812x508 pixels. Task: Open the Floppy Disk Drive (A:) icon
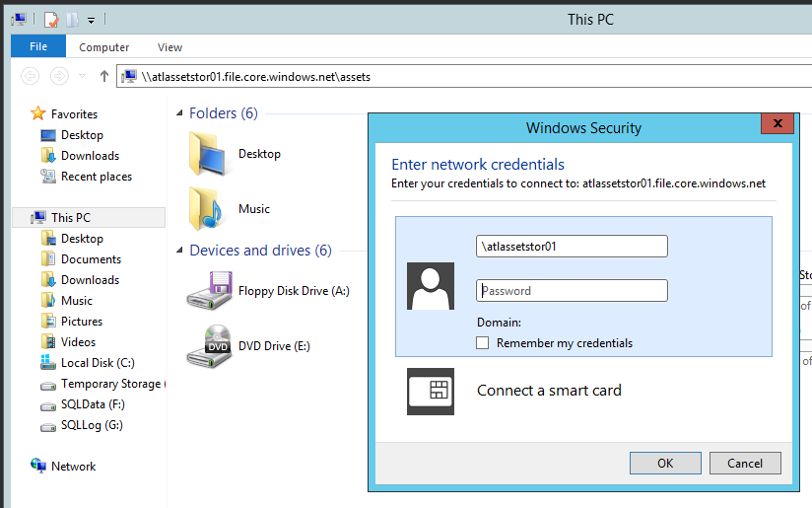(210, 291)
